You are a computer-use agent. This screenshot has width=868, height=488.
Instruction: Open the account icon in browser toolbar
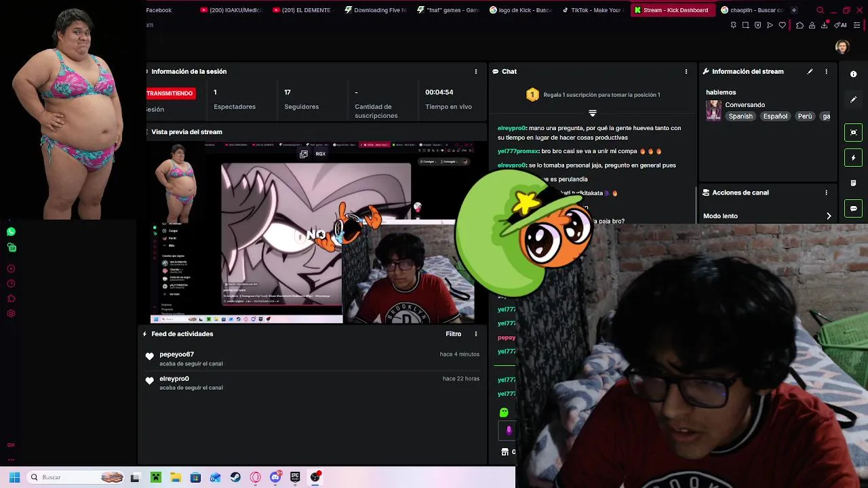(812, 25)
